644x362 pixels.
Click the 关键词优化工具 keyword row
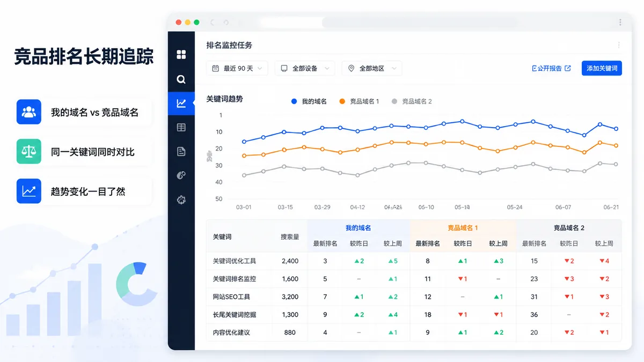tap(414, 261)
